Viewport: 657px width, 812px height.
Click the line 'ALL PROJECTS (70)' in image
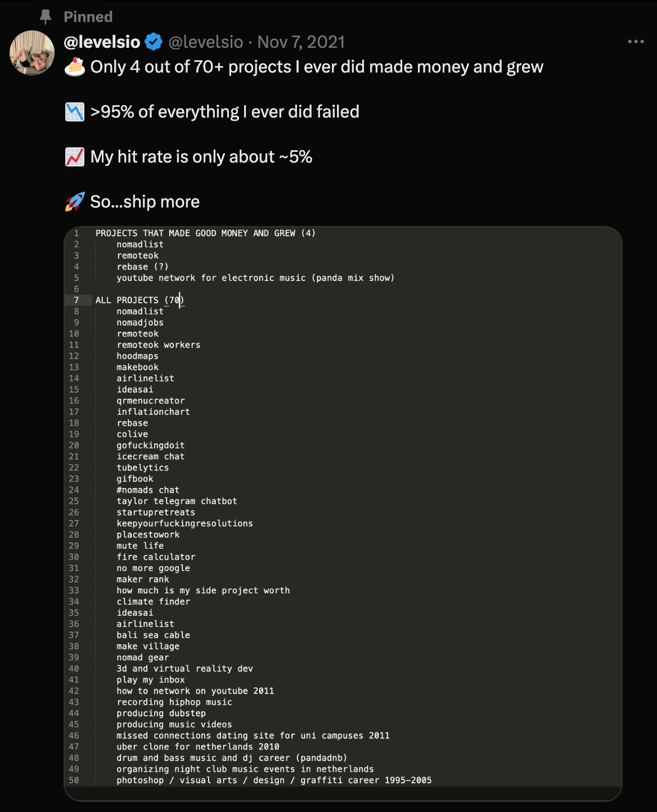(x=140, y=300)
